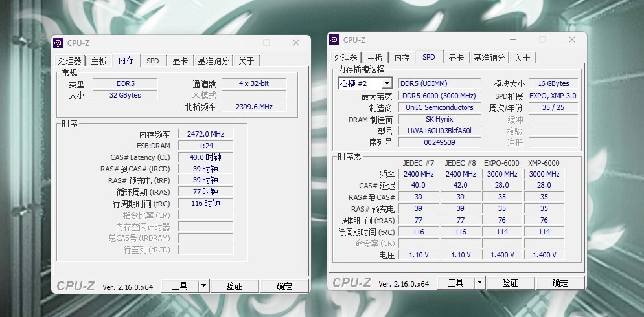This screenshot has width=644, height=317.
Task: Click the CAS# Latency 40.0 时钟 value
Action: [x=206, y=157]
